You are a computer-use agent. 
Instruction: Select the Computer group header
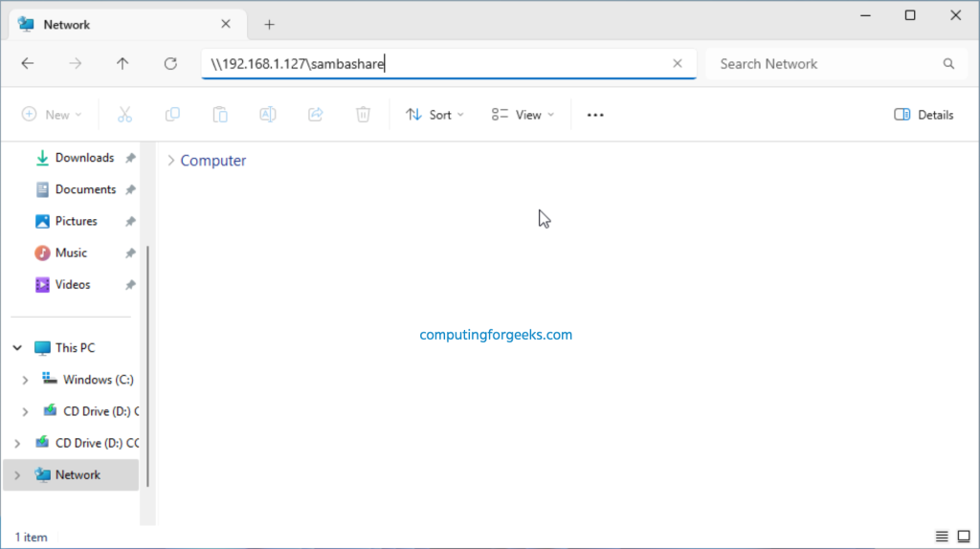click(x=213, y=161)
